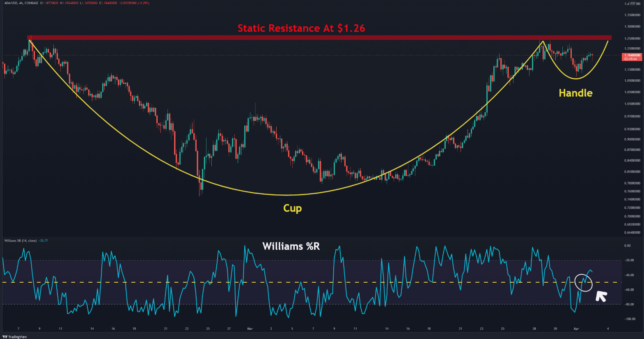
Task: Click the 5 date label on time axis
Action: tap(292, 329)
